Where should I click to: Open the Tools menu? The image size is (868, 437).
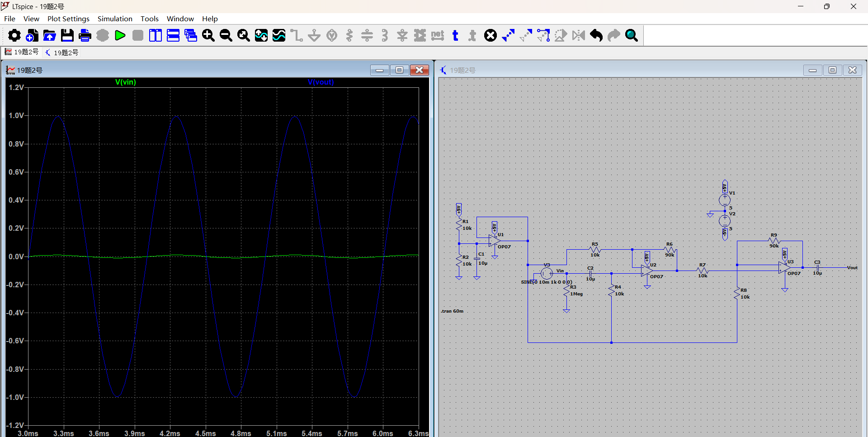[x=150, y=19]
